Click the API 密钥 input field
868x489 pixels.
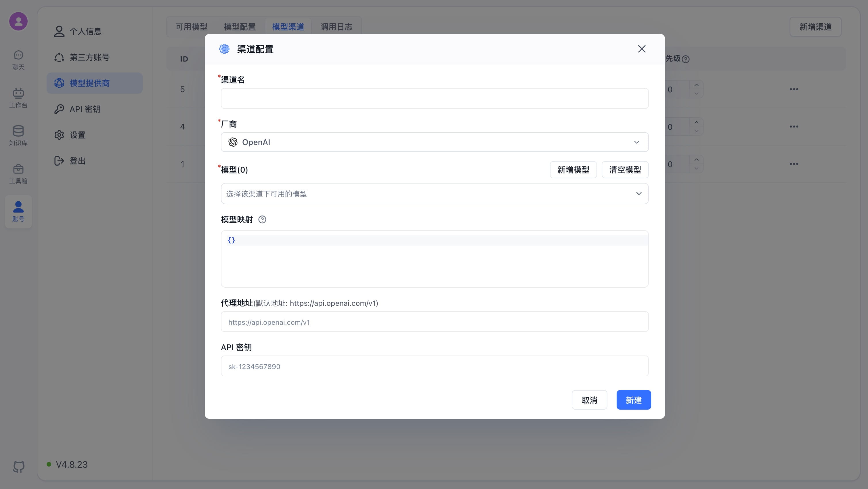[x=434, y=366]
